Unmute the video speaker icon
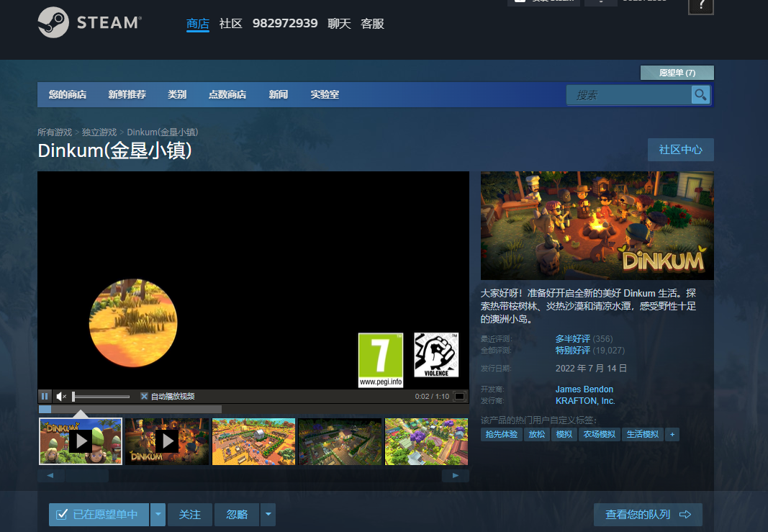 (x=61, y=397)
